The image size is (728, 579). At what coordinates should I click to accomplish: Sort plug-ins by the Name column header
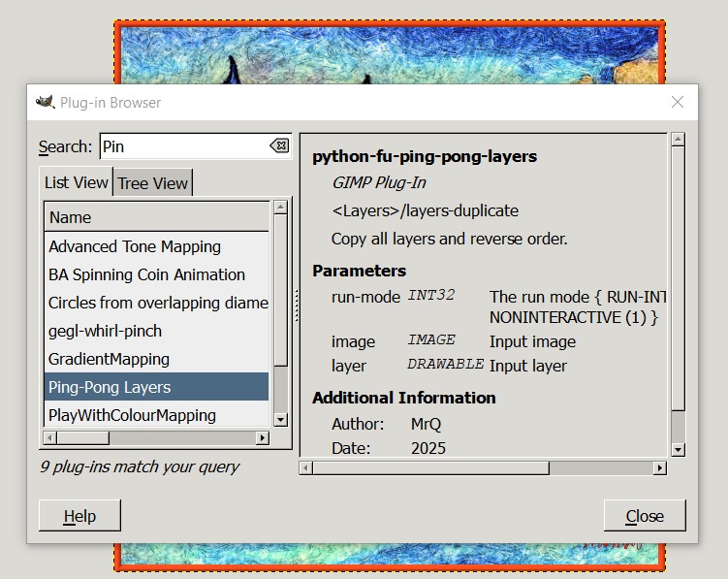tap(156, 217)
